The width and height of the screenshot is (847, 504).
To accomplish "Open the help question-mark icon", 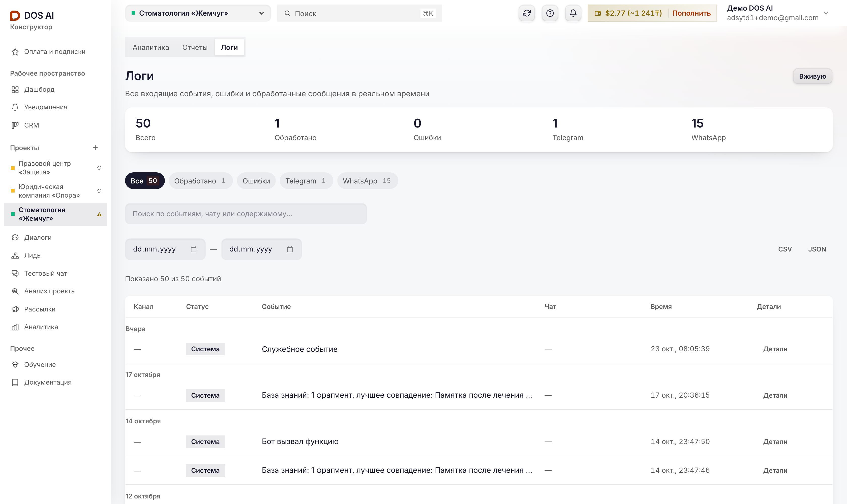I will click(550, 13).
